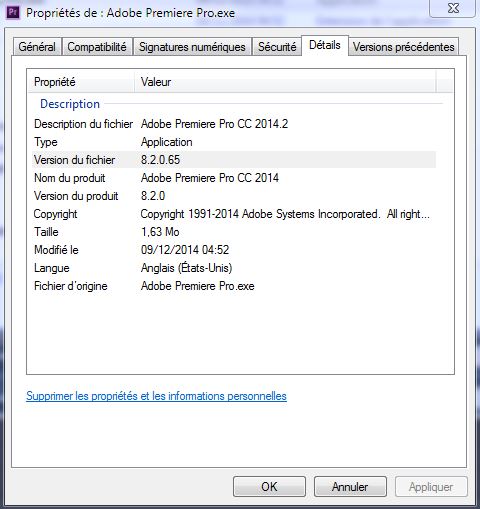Click the Propriété column header
Viewport: 480px width, 509px height.
tap(81, 82)
